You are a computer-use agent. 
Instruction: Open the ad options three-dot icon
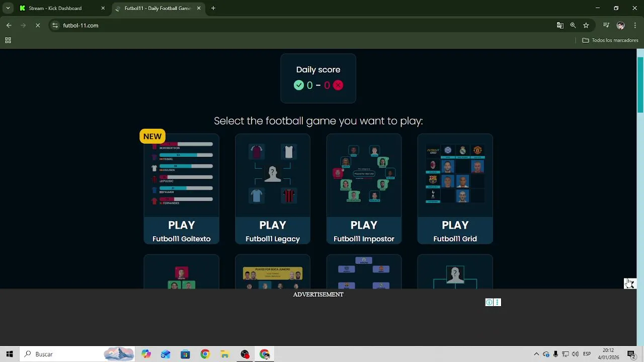click(x=497, y=302)
